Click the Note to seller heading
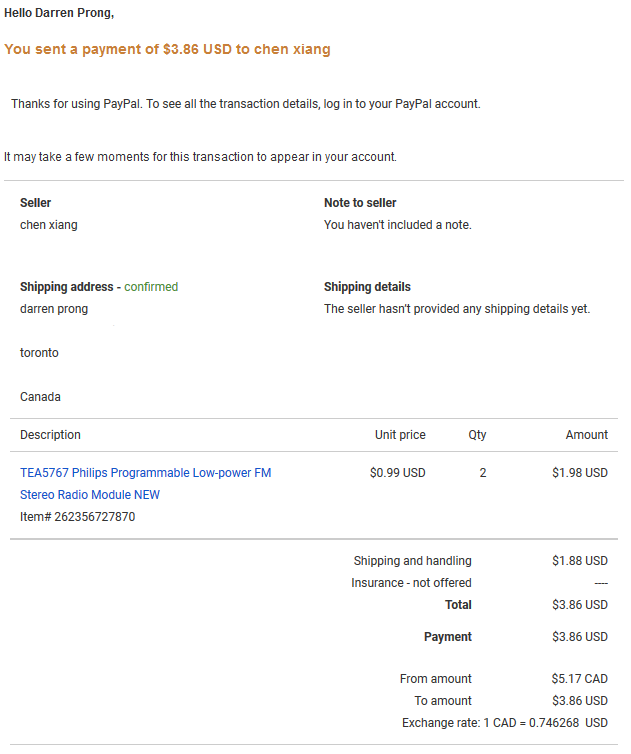631x754 pixels. pyautogui.click(x=360, y=203)
